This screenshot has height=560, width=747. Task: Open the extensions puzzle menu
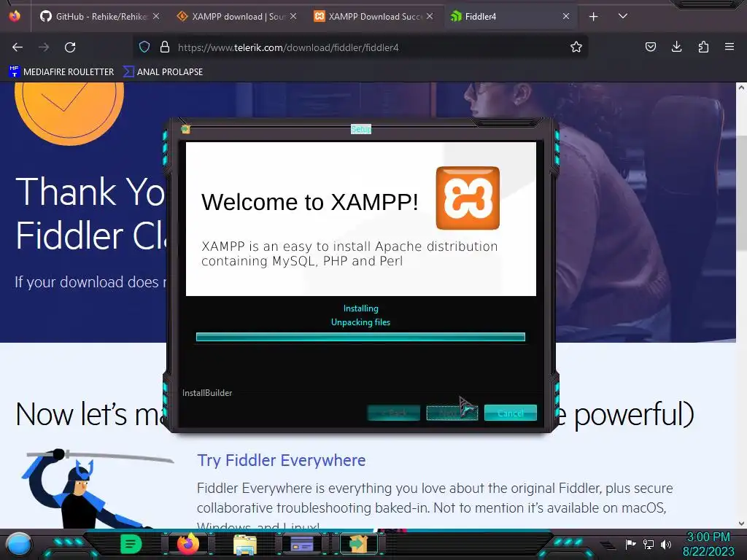point(703,47)
